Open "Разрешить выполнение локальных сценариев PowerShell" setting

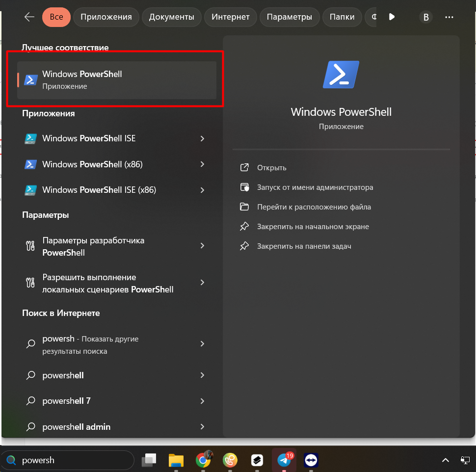(x=108, y=283)
